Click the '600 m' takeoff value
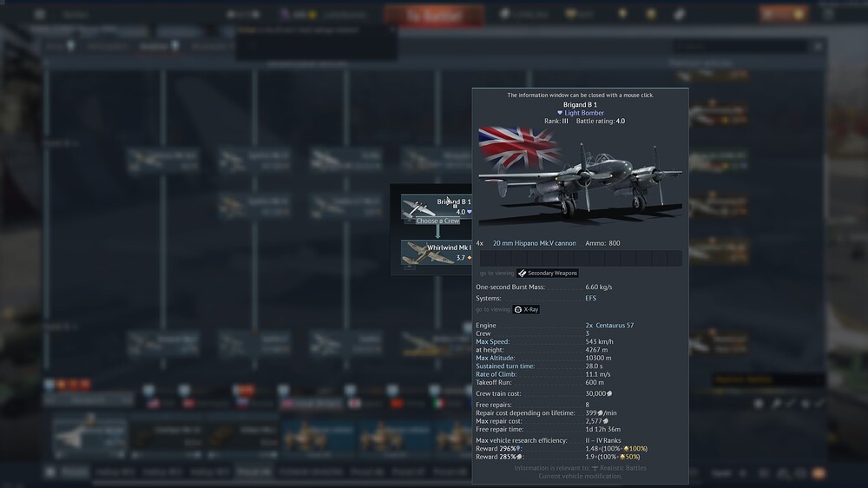This screenshot has height=488, width=868. click(x=595, y=382)
